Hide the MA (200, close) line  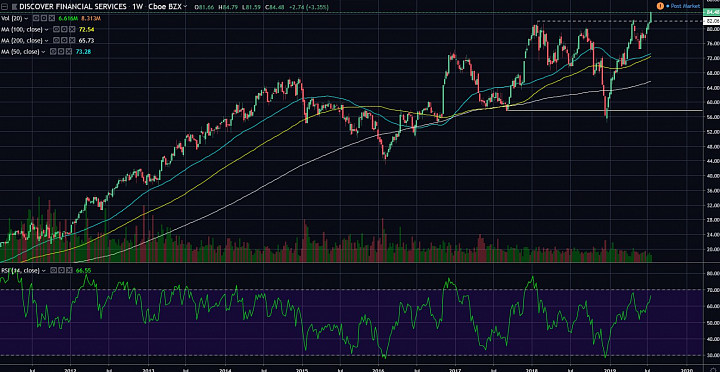[56, 40]
